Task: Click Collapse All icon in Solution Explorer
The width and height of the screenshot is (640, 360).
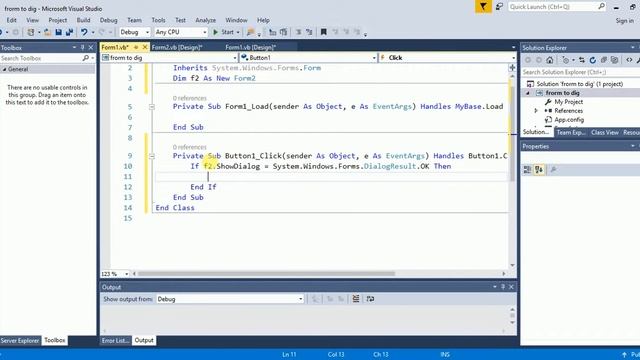Action: point(604,60)
